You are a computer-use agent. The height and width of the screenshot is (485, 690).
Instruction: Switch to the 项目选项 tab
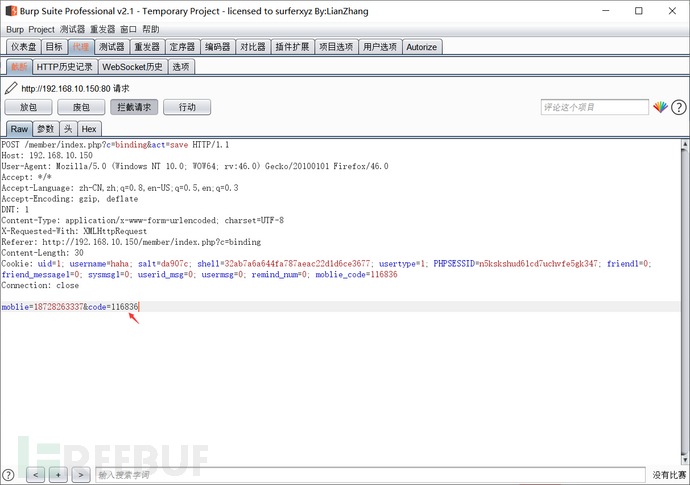tap(336, 47)
